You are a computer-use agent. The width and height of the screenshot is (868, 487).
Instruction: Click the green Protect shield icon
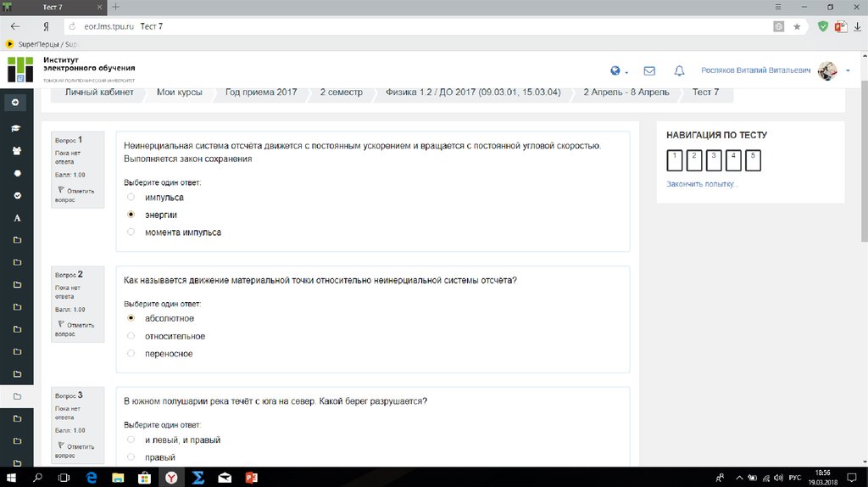(823, 26)
